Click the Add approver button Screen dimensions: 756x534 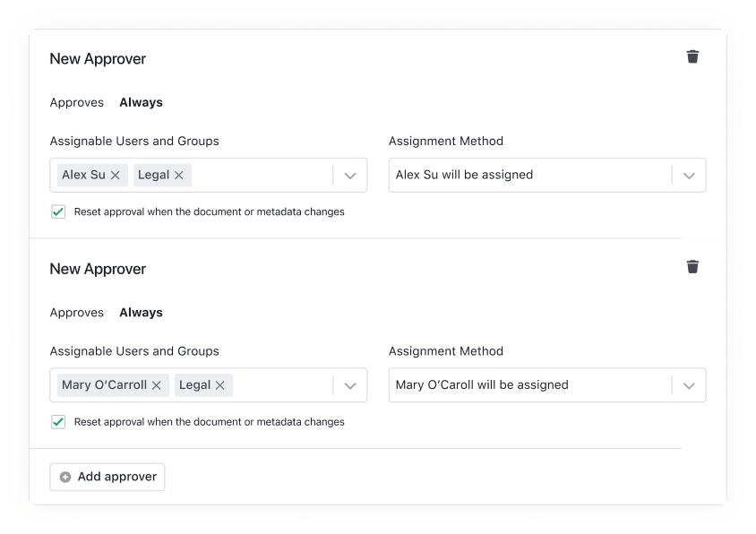107,477
